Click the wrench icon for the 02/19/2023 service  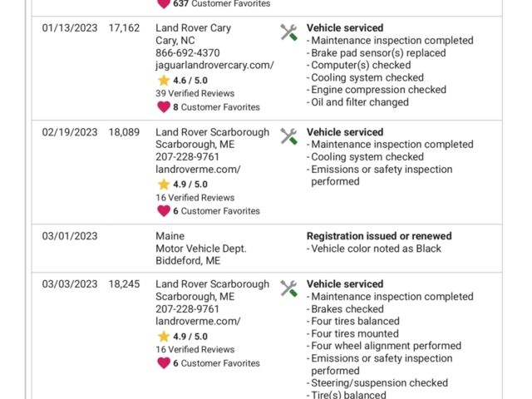(288, 136)
